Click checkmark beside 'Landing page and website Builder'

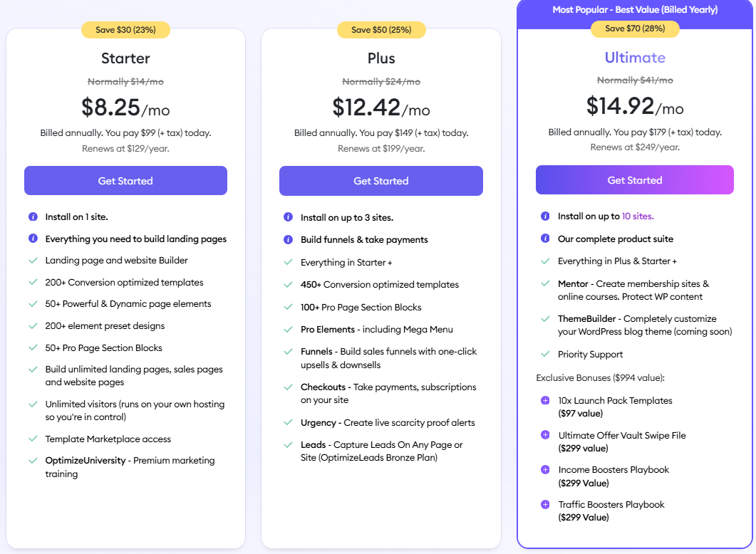tap(33, 261)
